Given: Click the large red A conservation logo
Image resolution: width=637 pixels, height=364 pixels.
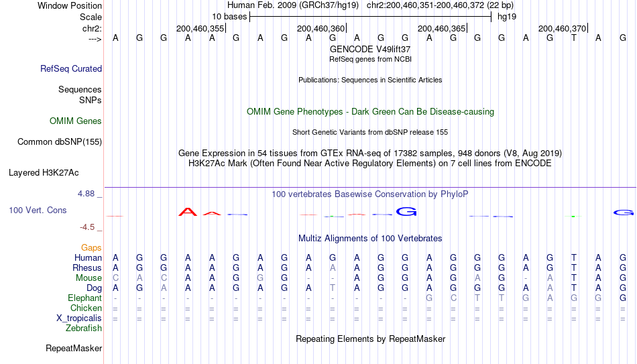Looking at the screenshot, I should (x=188, y=212).
